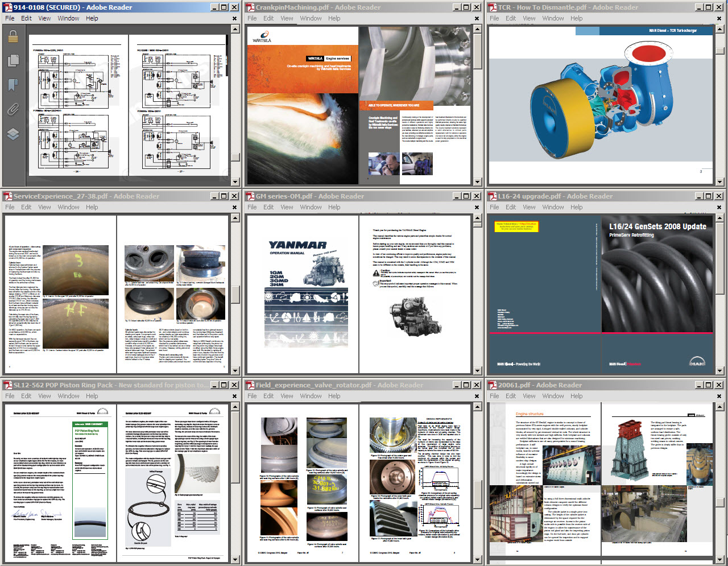Click the Yanmar operation manual cover page

point(302,294)
